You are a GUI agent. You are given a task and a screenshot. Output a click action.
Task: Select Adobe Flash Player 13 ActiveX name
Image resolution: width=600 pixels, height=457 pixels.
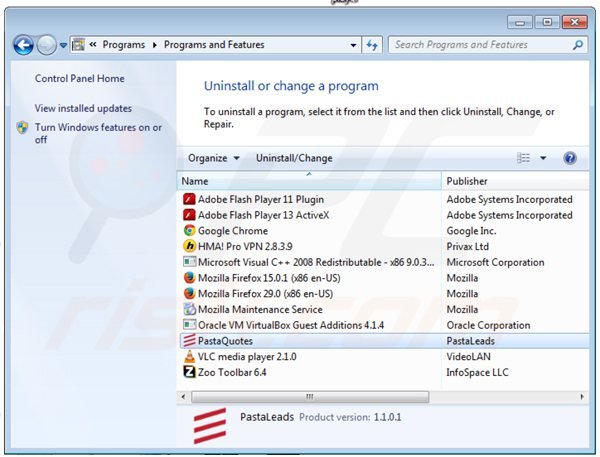pos(263,215)
